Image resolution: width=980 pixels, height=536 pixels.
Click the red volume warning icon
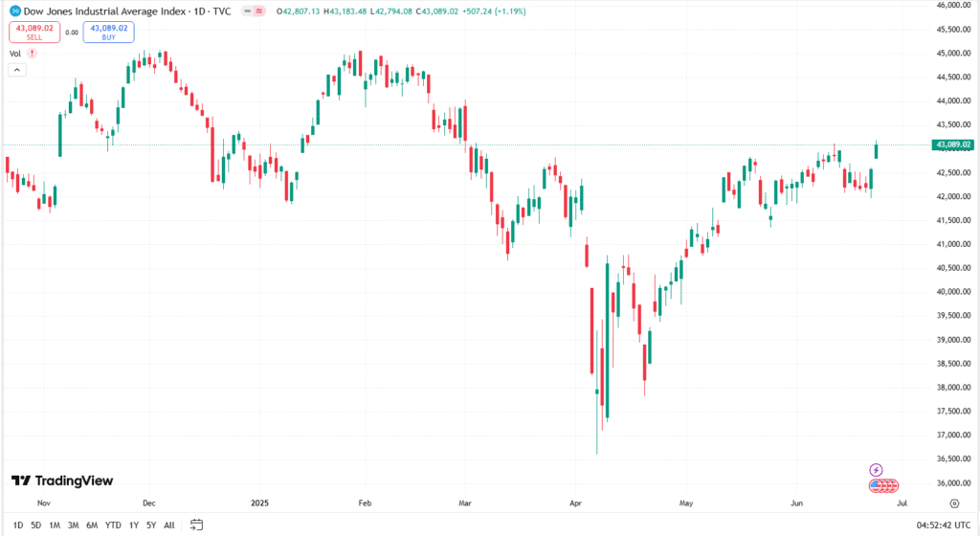33,54
